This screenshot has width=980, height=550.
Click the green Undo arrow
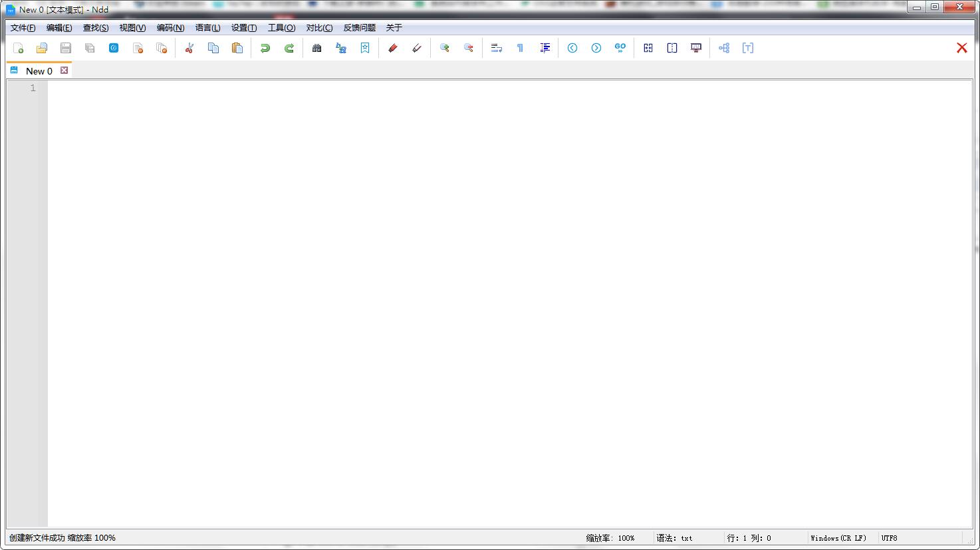(x=265, y=48)
